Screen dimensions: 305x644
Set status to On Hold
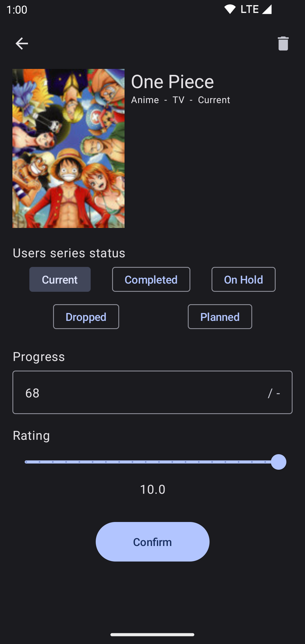pyautogui.click(x=243, y=279)
